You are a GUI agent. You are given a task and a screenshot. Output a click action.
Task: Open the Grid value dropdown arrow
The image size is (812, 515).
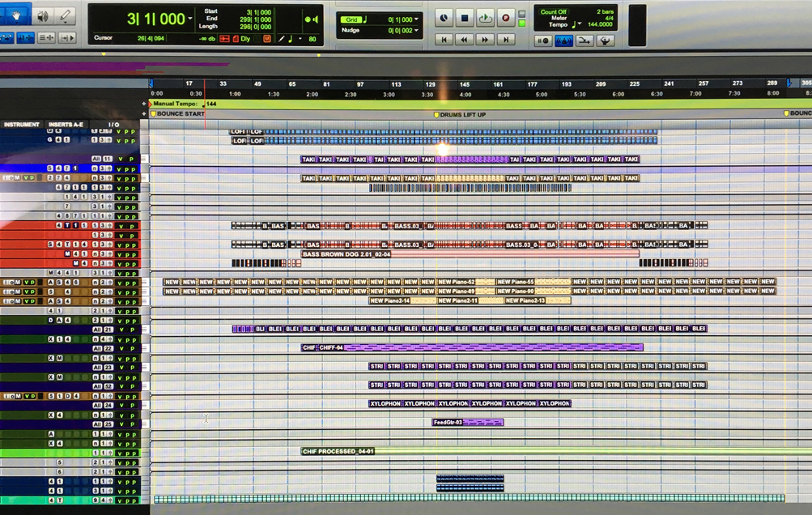419,19
